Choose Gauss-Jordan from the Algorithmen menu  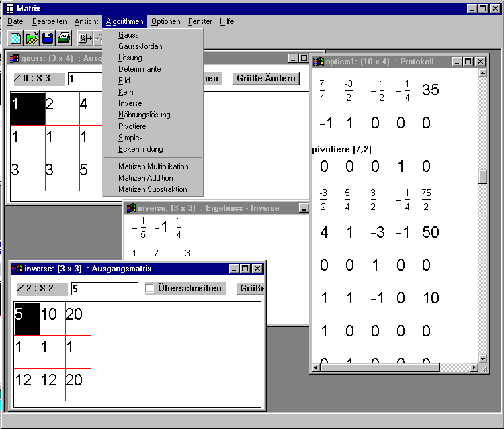(140, 46)
